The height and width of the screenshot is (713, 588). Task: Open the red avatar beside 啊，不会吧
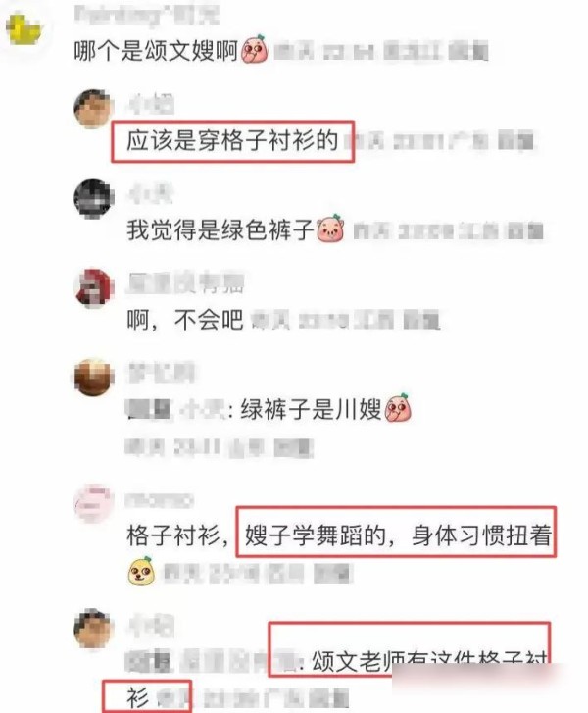coord(93,287)
